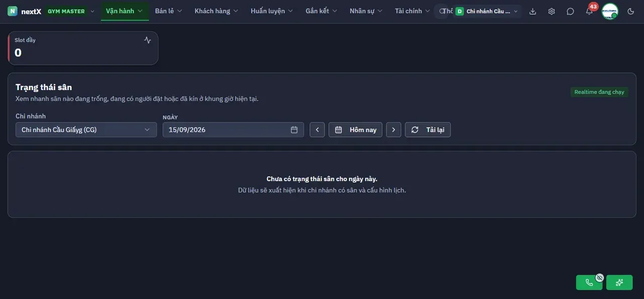Click the green sparkle AI assistant button
Viewport: 644px width, 299px height.
pyautogui.click(x=619, y=282)
